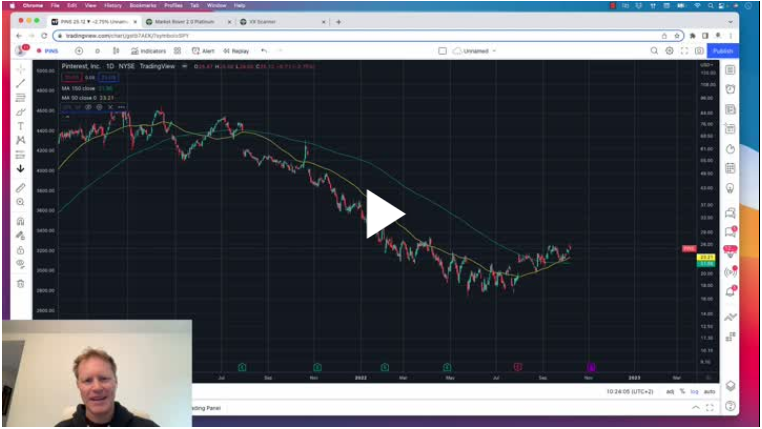Screen dimensions: 762x429
Task: Open the History menu in menu bar
Action: (113, 5)
